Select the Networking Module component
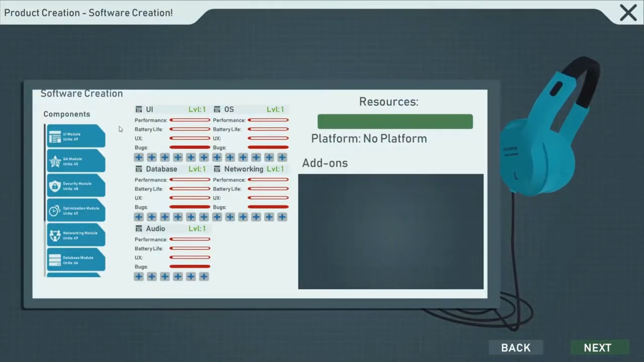Image resolution: width=644 pixels, height=362 pixels. pyautogui.click(x=76, y=235)
